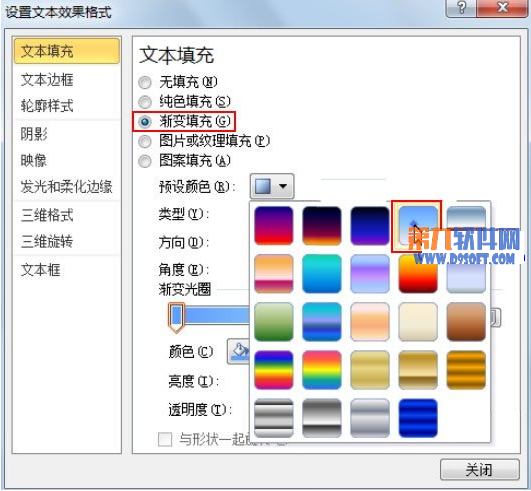The image size is (531, 491).
Task: Pick cream parchment preset gradient
Action: (x=418, y=322)
